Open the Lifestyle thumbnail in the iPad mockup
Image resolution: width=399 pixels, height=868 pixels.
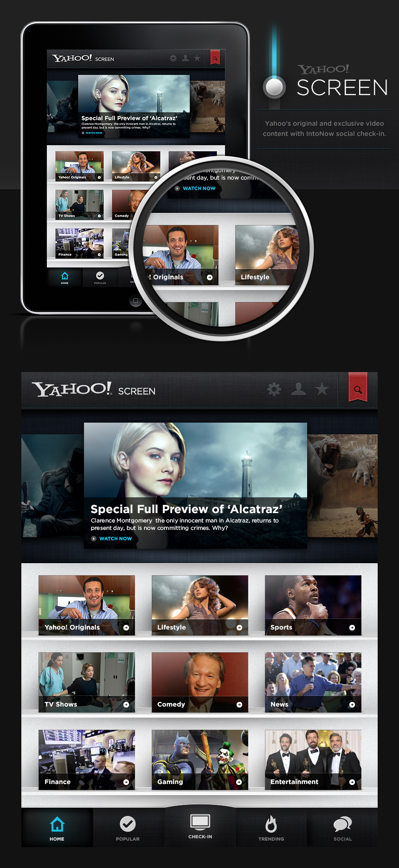[x=136, y=166]
